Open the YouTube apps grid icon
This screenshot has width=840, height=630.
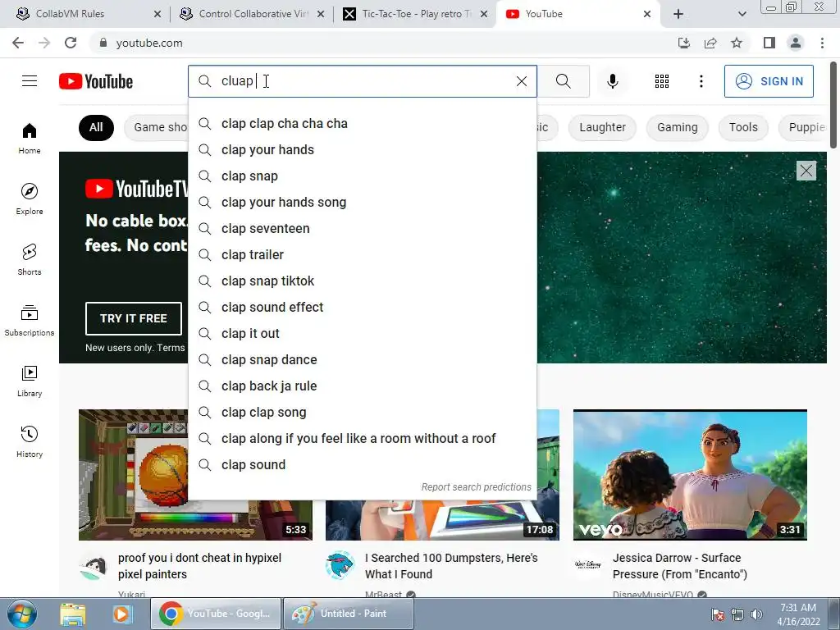[662, 81]
